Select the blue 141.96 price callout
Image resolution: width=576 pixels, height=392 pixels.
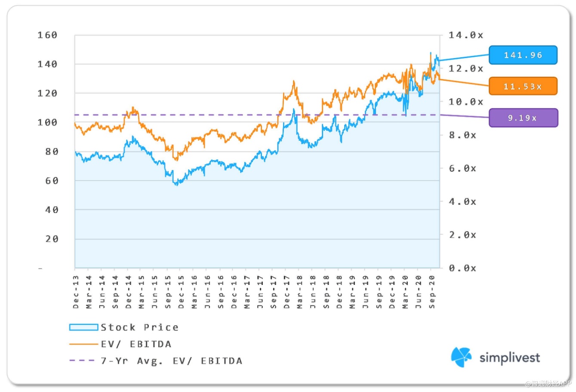point(523,55)
